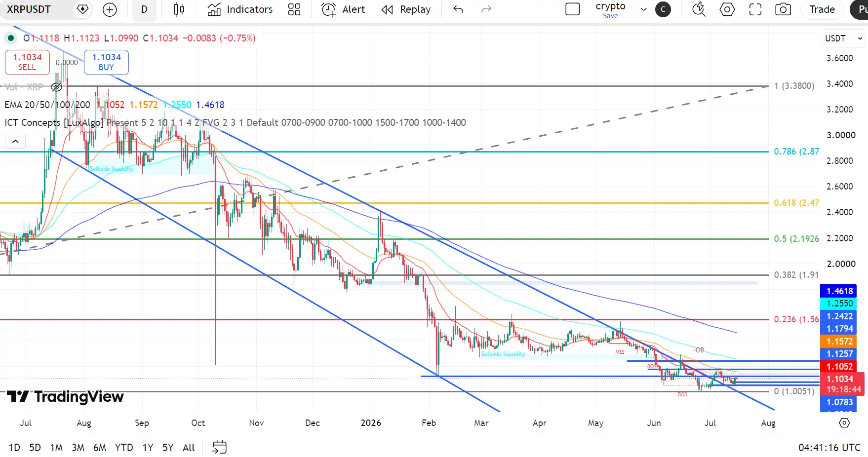
Task: Open the Trade panel
Action: point(822,9)
